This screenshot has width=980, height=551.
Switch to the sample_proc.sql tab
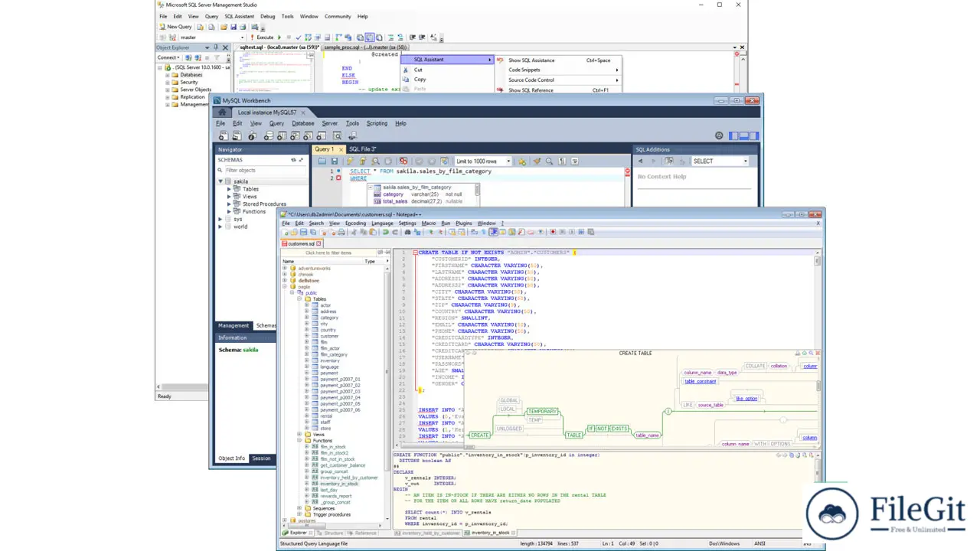click(x=365, y=47)
